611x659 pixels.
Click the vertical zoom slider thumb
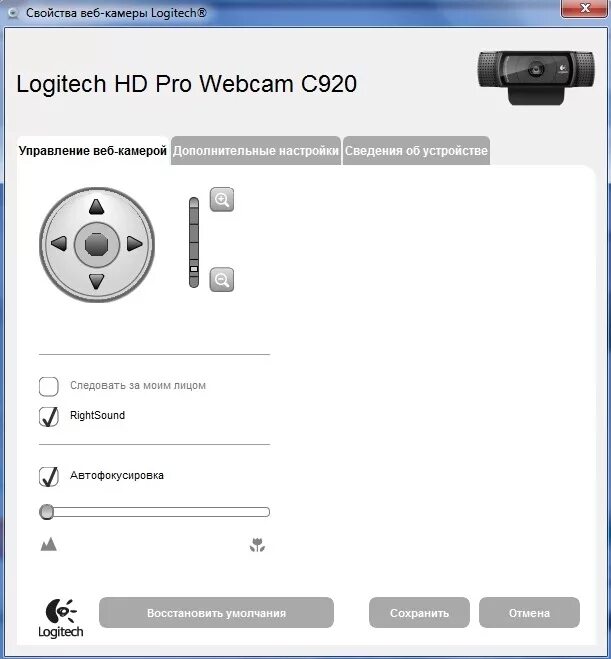pos(194,269)
